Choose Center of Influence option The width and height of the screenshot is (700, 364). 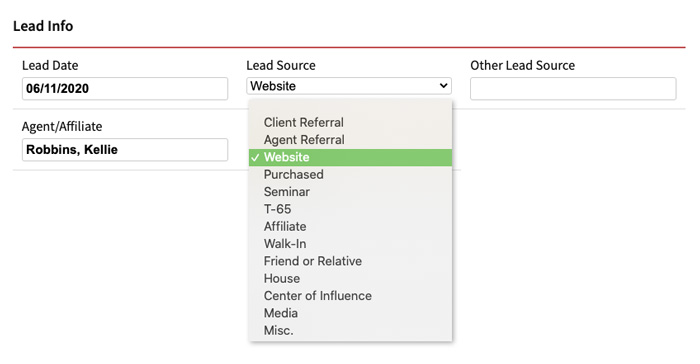coord(350,296)
